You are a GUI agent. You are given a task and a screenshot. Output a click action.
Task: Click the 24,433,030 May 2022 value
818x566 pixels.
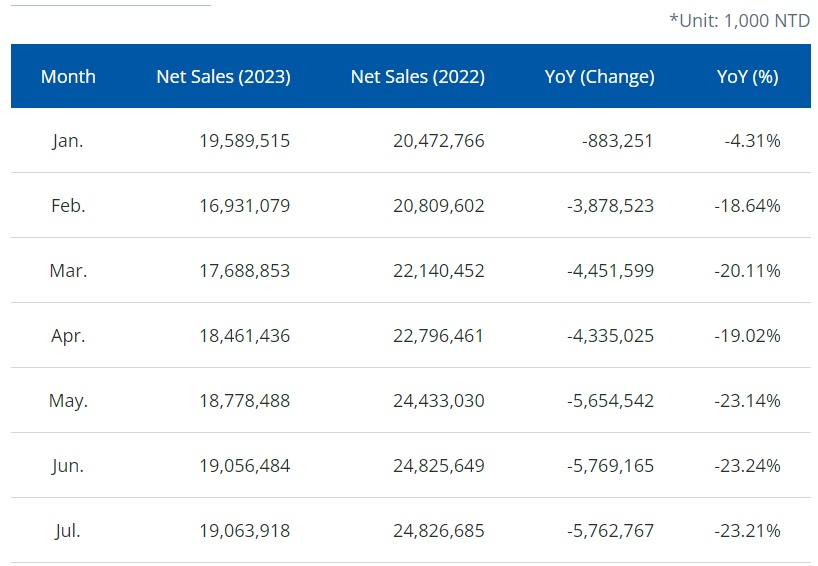click(438, 401)
